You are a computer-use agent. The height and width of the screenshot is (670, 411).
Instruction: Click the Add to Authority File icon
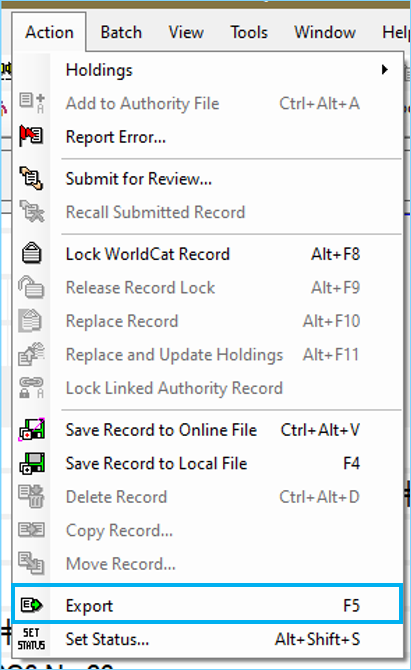pyautogui.click(x=31, y=103)
